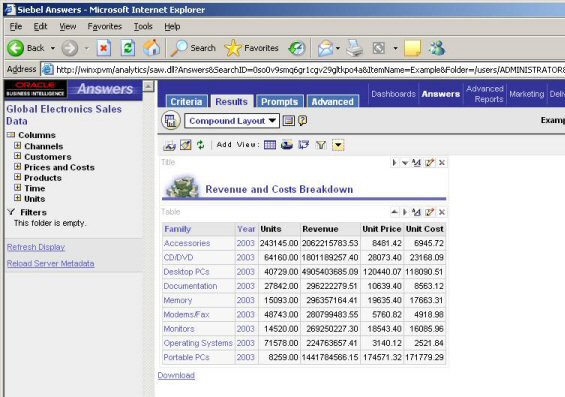565x397 pixels.
Task: Delete the Table view X icon
Action: tap(442, 212)
